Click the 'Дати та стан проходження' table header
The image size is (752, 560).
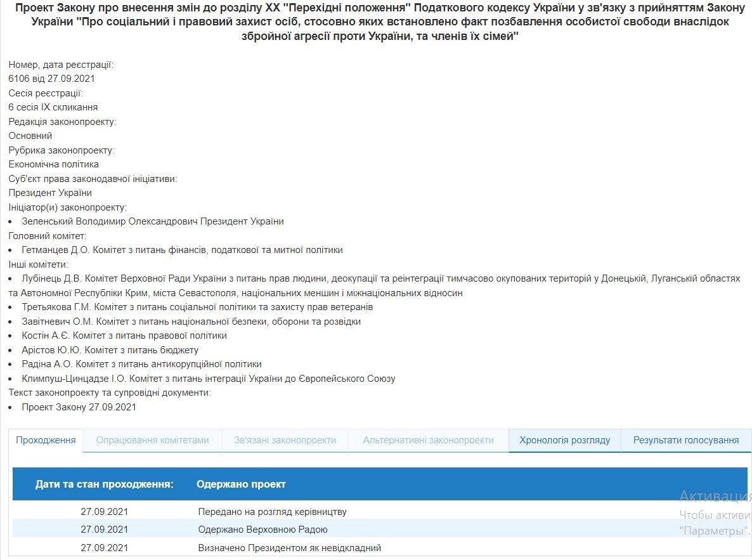pos(105,484)
